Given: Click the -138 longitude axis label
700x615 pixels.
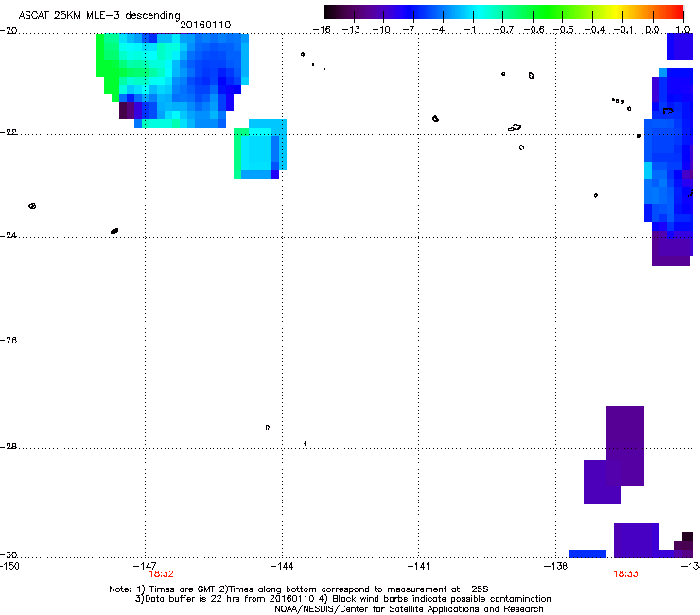Looking at the screenshot, I should coord(556,566).
